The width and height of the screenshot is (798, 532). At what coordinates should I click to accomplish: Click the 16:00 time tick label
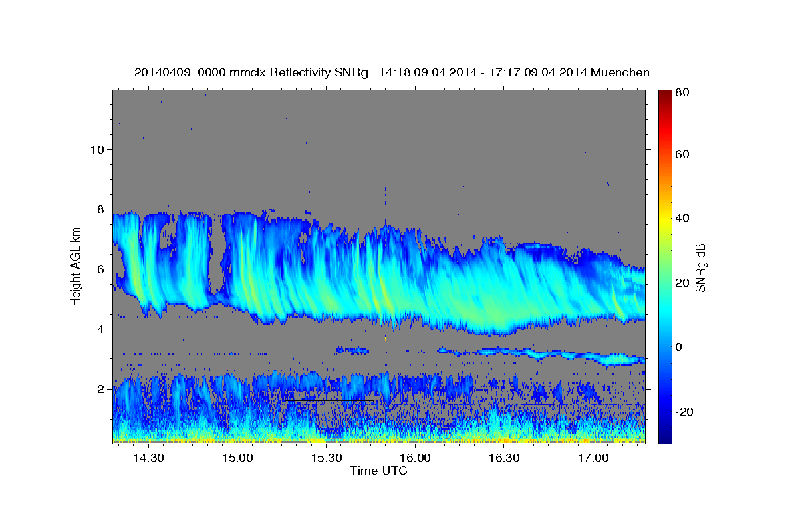click(416, 458)
